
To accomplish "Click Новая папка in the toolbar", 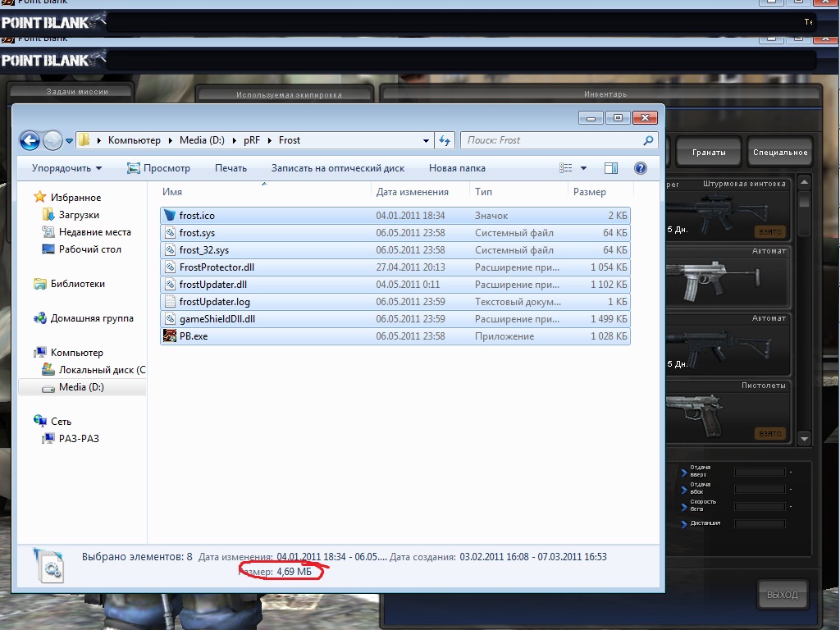I will [x=457, y=168].
